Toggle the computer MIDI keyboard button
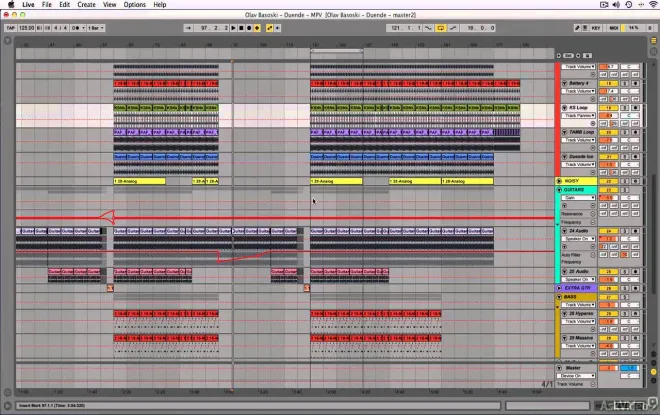 point(585,28)
